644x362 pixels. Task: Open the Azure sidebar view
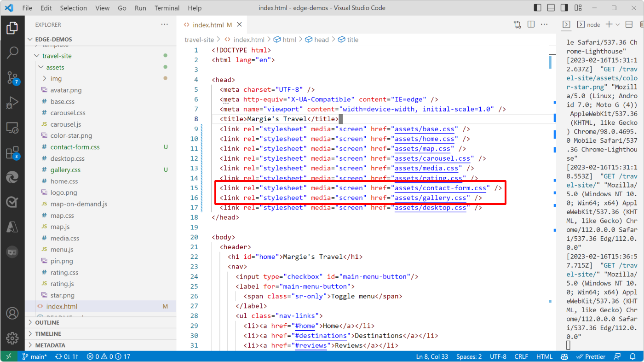12,226
